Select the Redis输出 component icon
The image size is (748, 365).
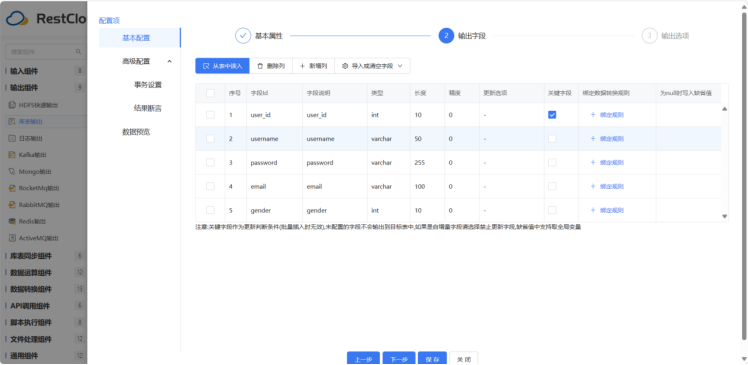13,221
